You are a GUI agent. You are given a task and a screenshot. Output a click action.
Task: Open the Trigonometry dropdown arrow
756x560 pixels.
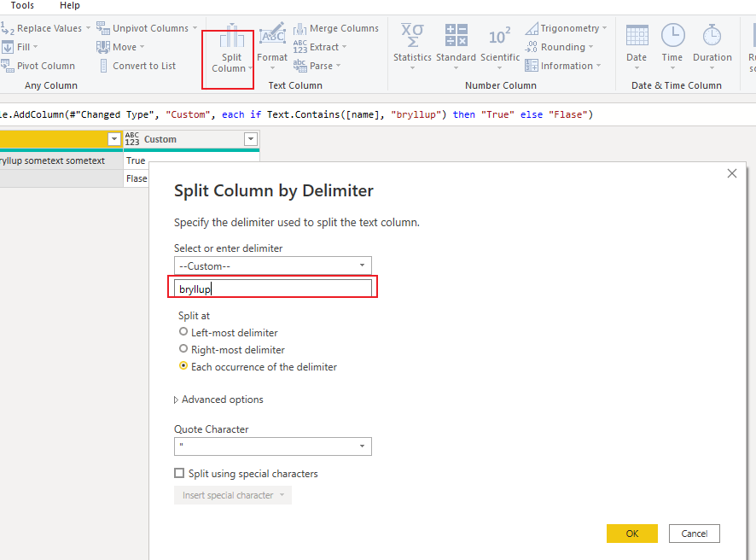[605, 28]
